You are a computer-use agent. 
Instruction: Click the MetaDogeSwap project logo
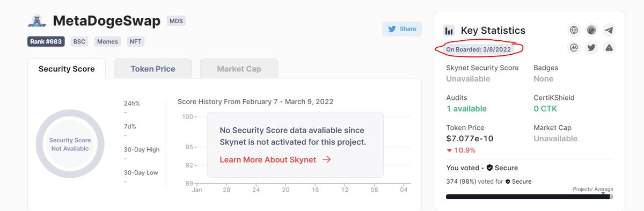(x=36, y=21)
